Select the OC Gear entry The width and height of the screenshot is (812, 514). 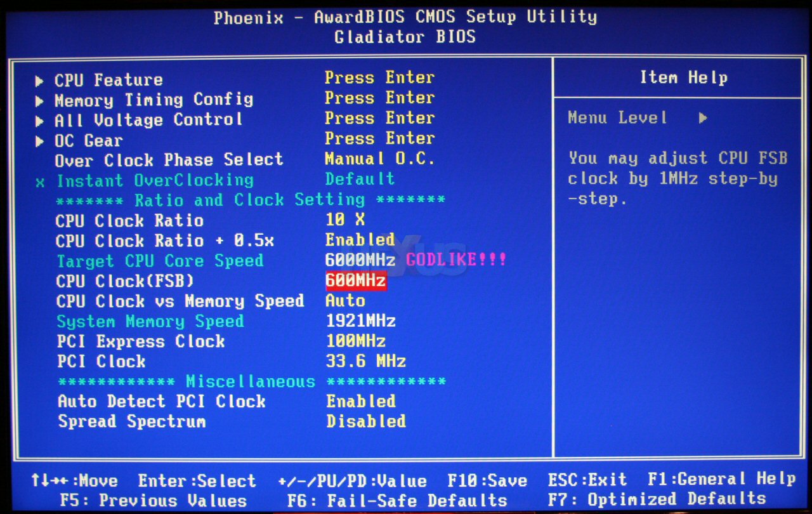click(88, 140)
